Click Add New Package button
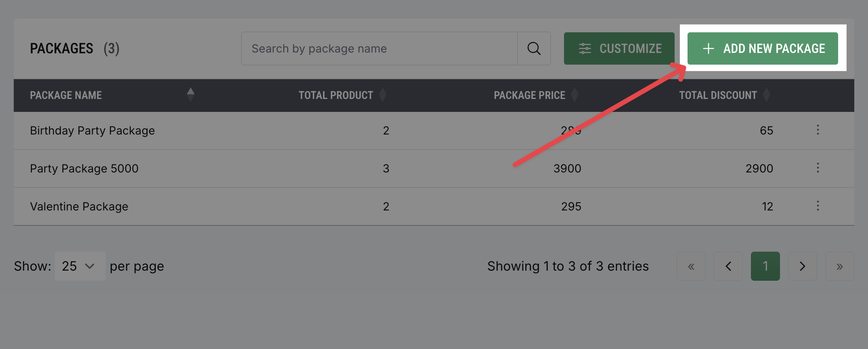 [763, 48]
